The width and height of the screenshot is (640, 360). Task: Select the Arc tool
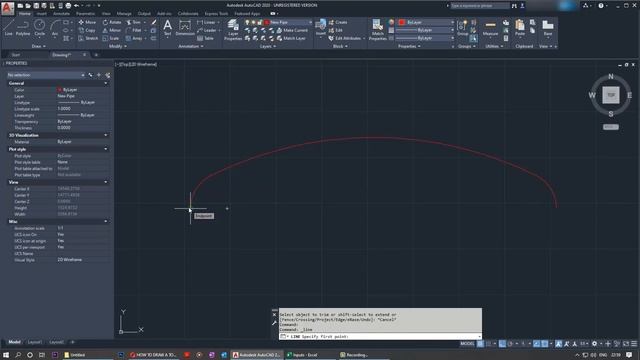55,27
